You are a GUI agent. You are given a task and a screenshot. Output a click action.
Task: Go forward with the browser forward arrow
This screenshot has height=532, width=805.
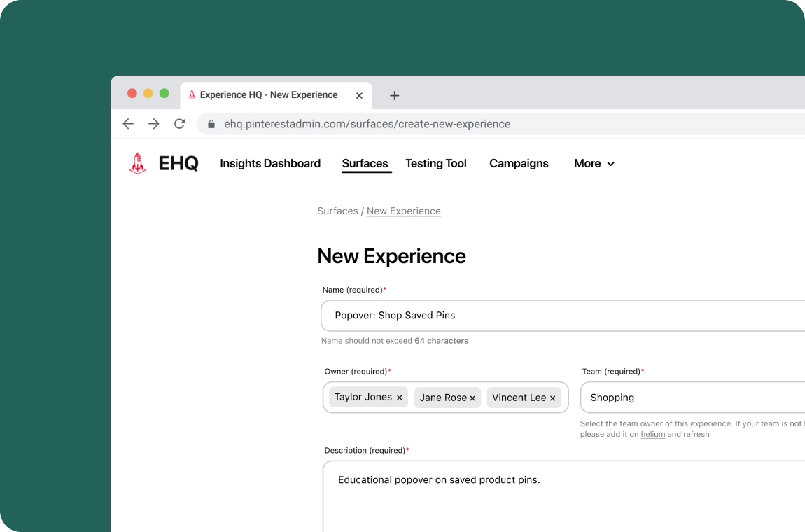pyautogui.click(x=154, y=123)
